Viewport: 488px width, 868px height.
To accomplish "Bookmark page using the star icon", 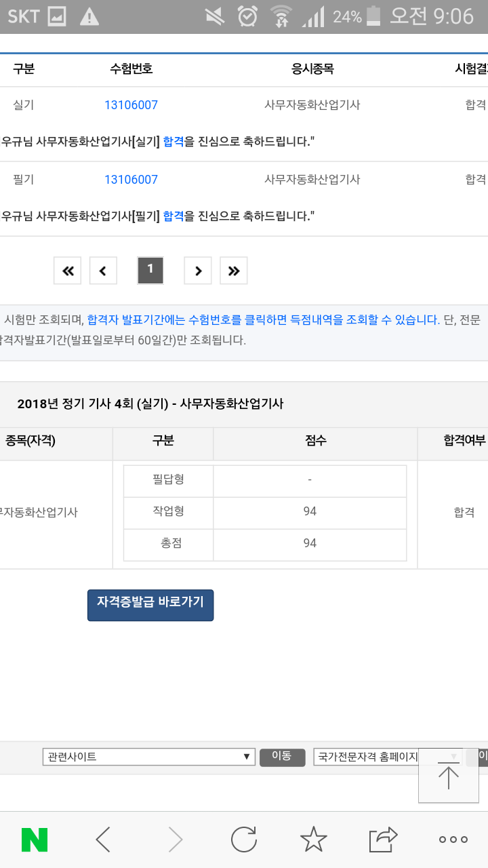I will tap(313, 840).
